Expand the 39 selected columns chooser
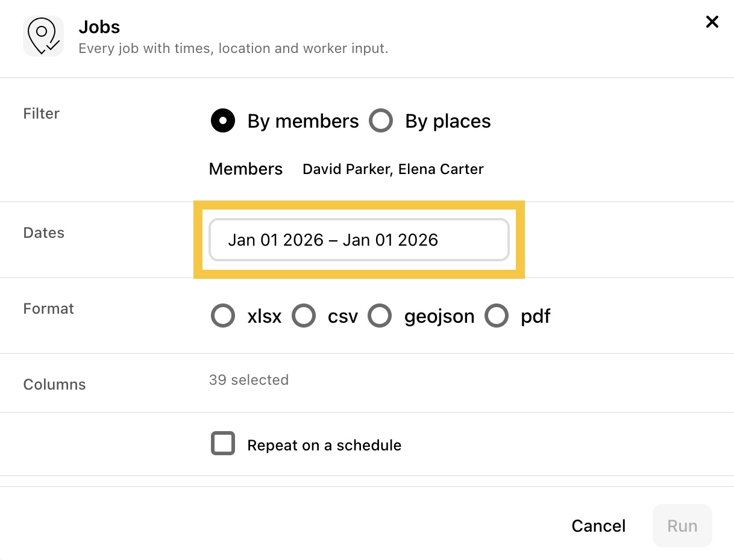734x560 pixels. coord(249,380)
